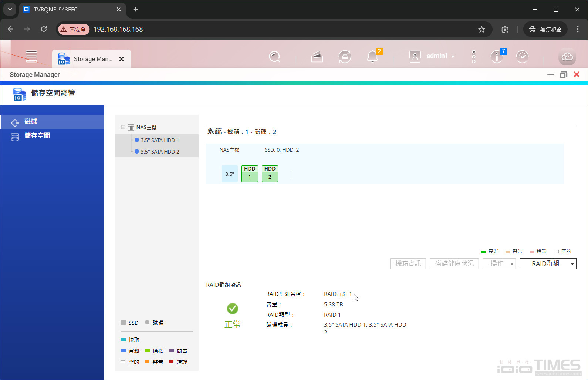Open Chrome three-dot menu
The width and height of the screenshot is (588, 380).
tap(578, 29)
